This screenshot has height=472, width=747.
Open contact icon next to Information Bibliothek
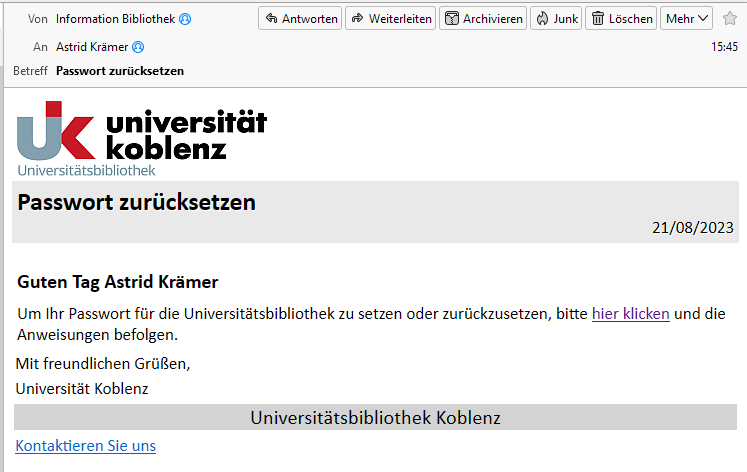(185, 19)
